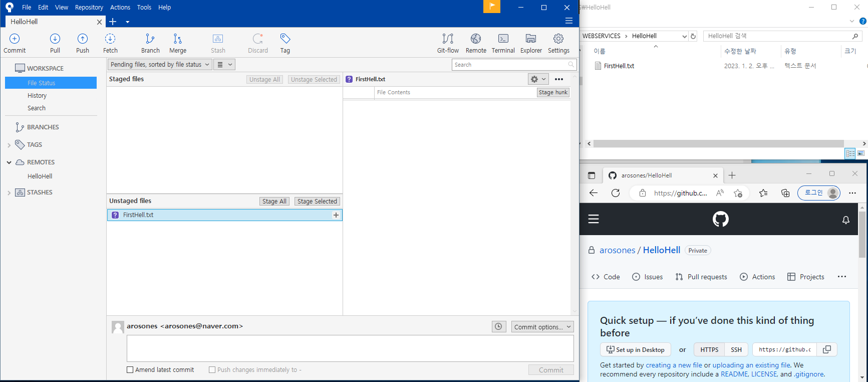Screen dimensions: 868x382
Task: Click the Tag toolbar icon
Action: (285, 43)
